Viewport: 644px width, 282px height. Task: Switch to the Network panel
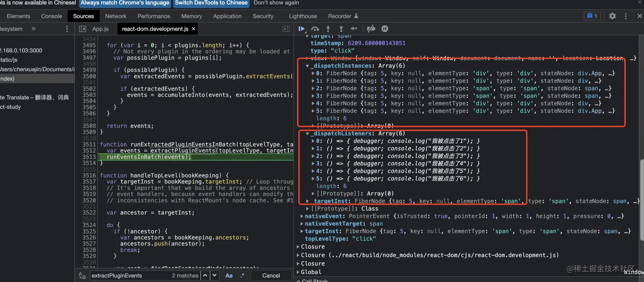(x=116, y=16)
